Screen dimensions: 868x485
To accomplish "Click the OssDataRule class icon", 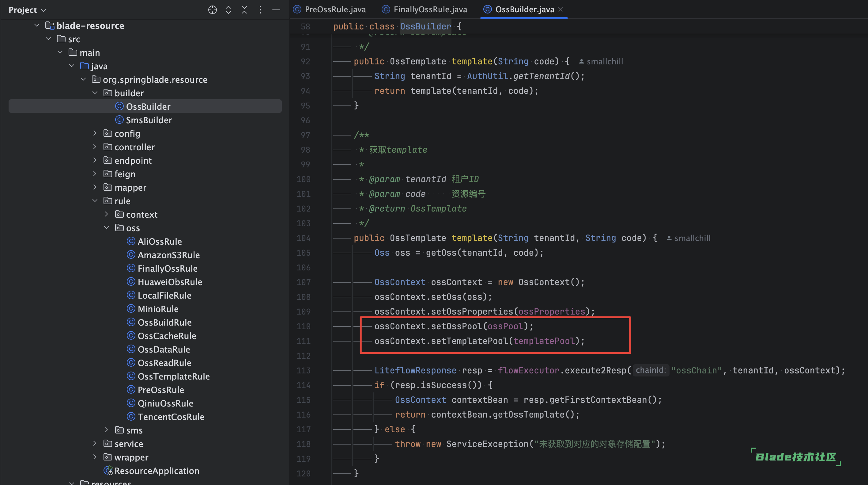I will point(131,349).
